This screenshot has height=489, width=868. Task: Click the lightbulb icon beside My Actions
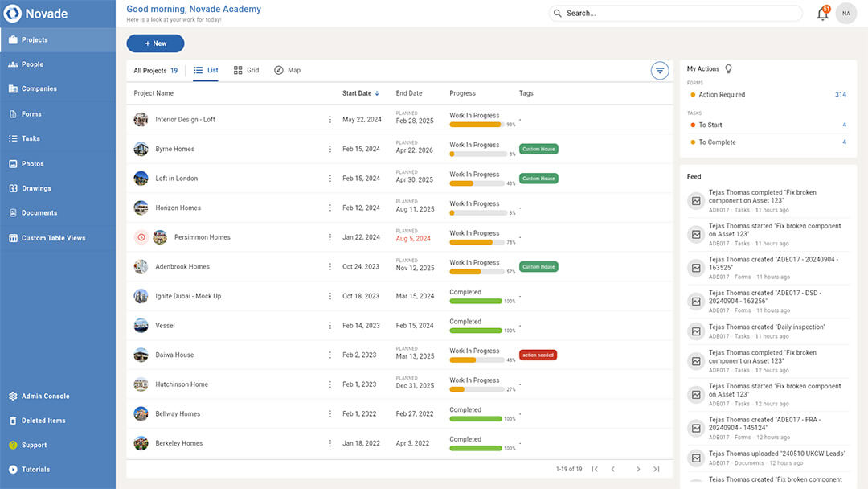(728, 68)
